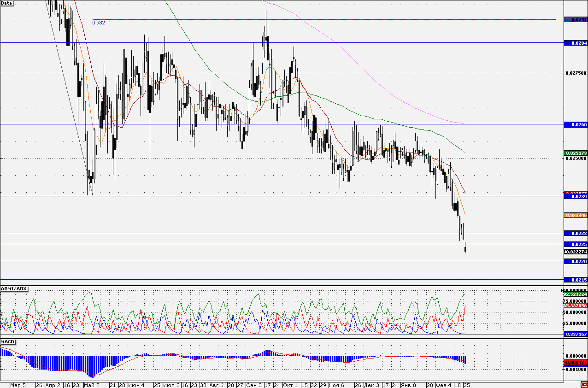Viewport: 588px width, 388px height.
Task: Click the green ADX value 92.521224
Action: (x=576, y=294)
